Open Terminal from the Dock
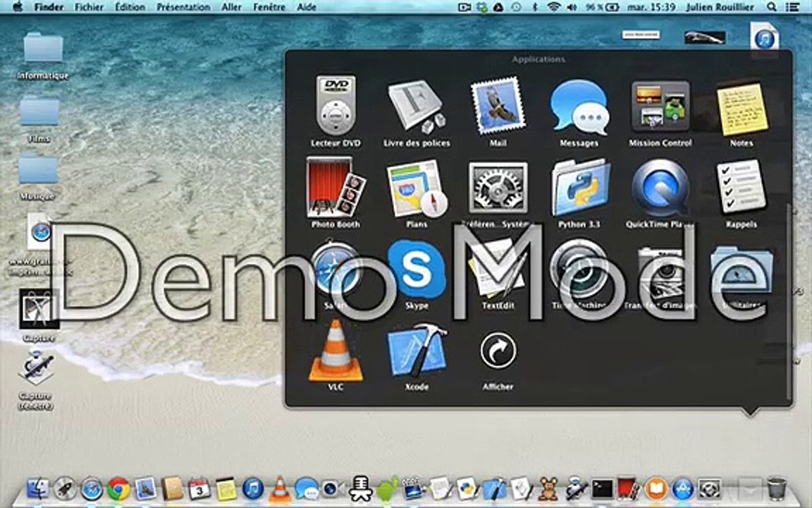This screenshot has width=812, height=508. (x=602, y=489)
